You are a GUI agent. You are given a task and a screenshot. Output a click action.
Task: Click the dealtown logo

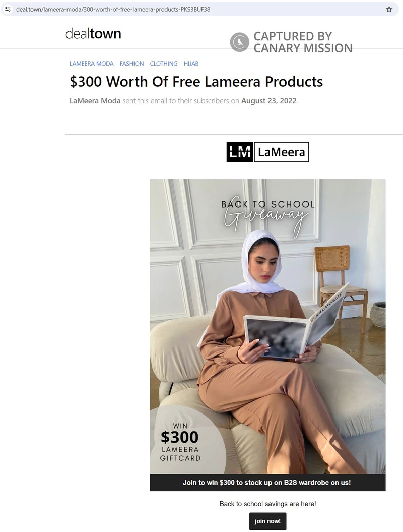point(93,34)
